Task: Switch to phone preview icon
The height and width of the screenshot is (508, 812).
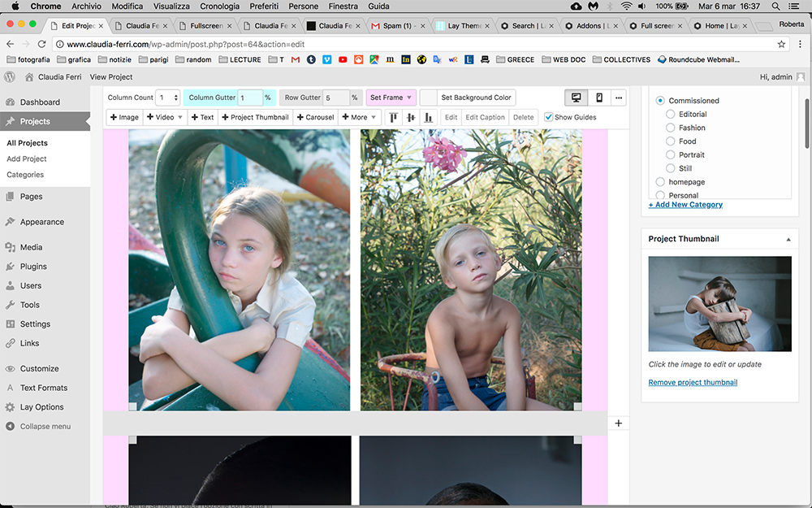Action: coord(599,98)
